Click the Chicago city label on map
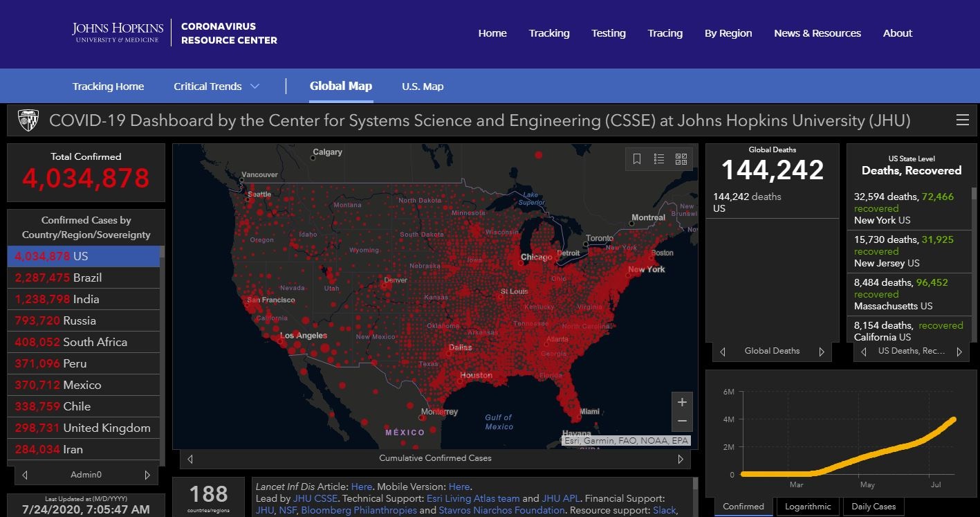This screenshot has width=980, height=517. (x=537, y=257)
